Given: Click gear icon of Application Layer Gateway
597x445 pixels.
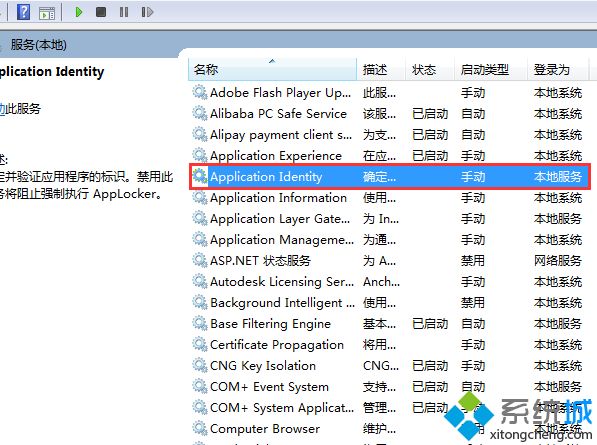Looking at the screenshot, I should 200,219.
